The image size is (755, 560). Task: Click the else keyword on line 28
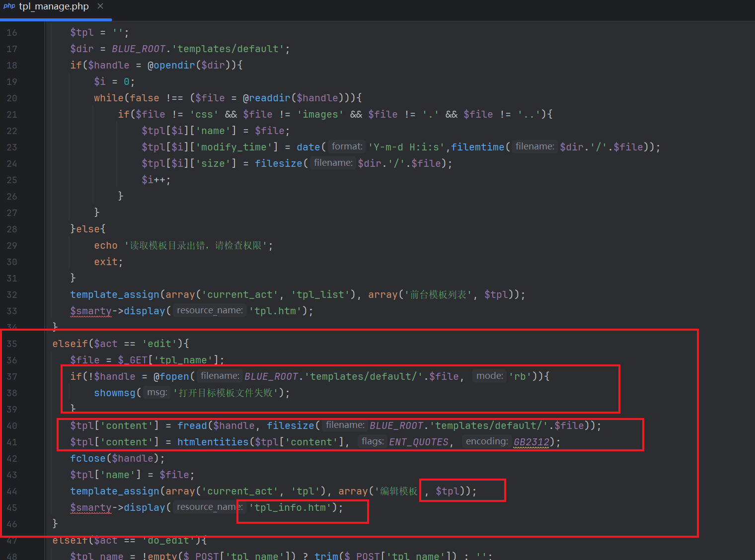pyautogui.click(x=88, y=229)
